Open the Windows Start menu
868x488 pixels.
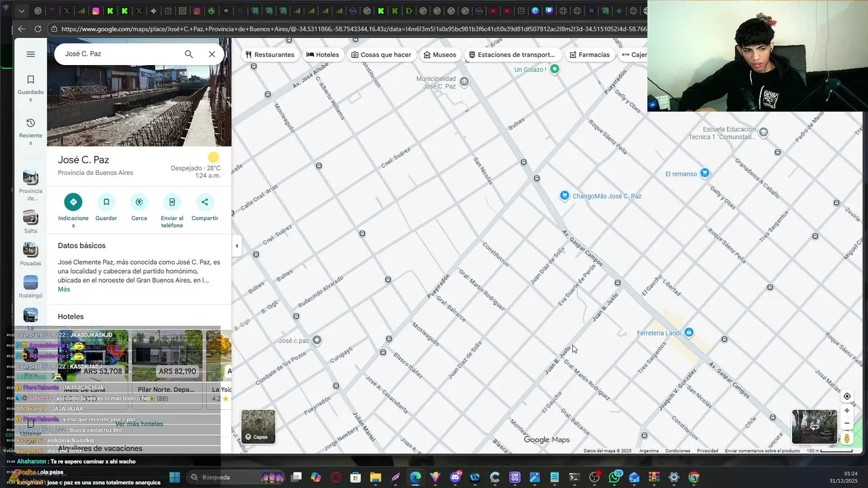tap(174, 477)
